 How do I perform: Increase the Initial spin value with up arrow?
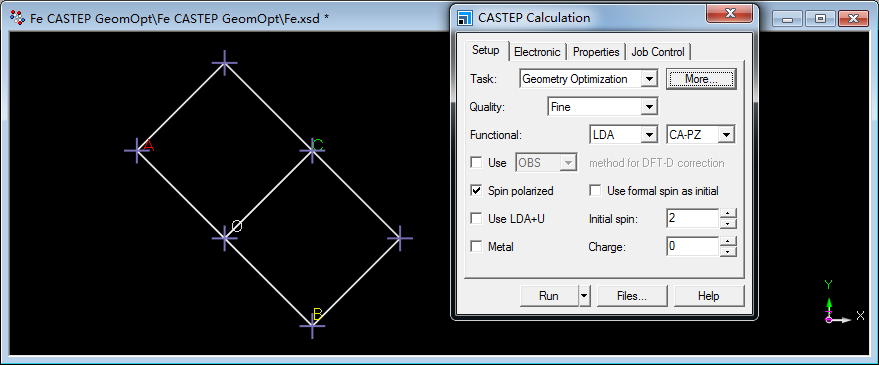[727, 213]
